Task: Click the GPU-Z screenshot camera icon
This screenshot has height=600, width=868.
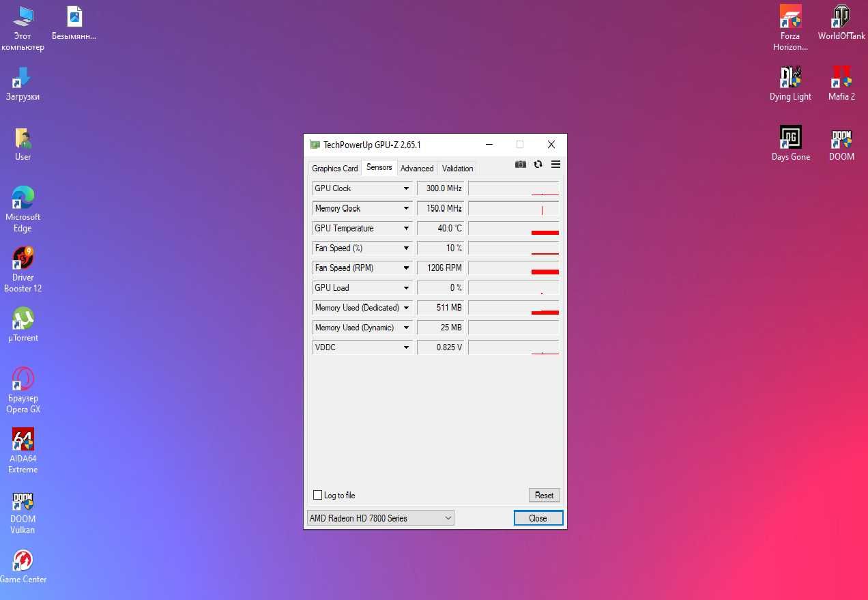Action: click(x=521, y=165)
